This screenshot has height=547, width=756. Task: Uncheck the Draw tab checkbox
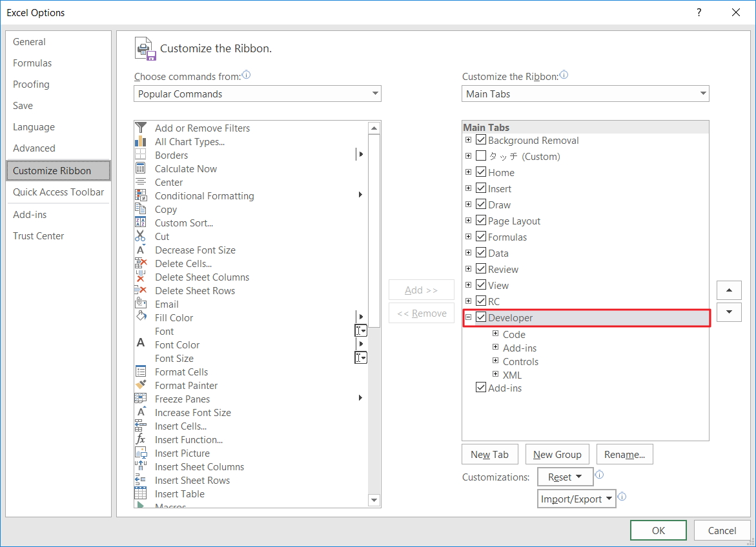481,204
